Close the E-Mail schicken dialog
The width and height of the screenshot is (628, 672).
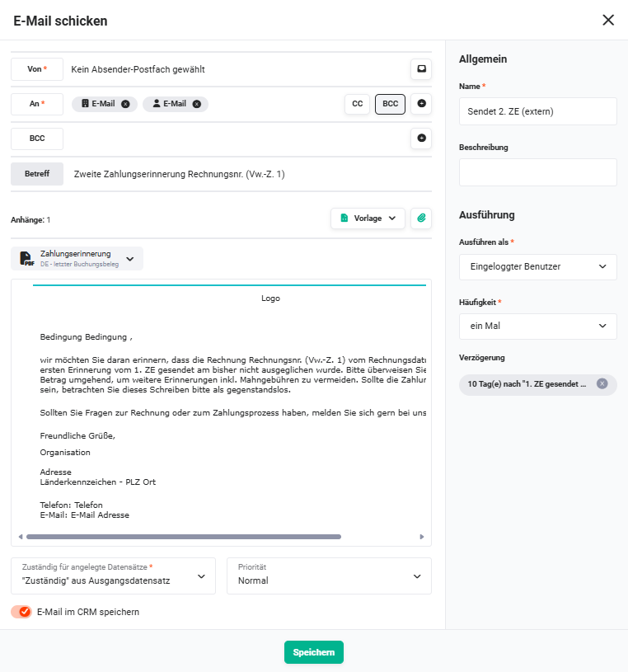pos(608,20)
